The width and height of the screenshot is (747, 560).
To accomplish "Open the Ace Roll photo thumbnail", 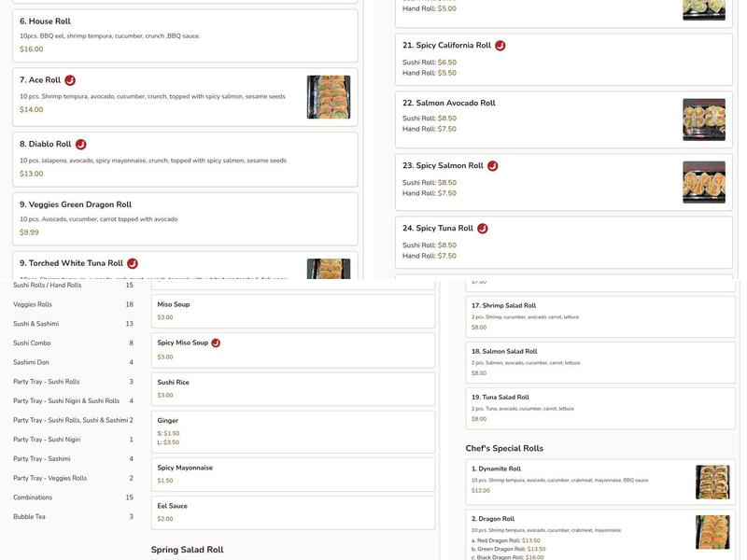I will point(329,97).
